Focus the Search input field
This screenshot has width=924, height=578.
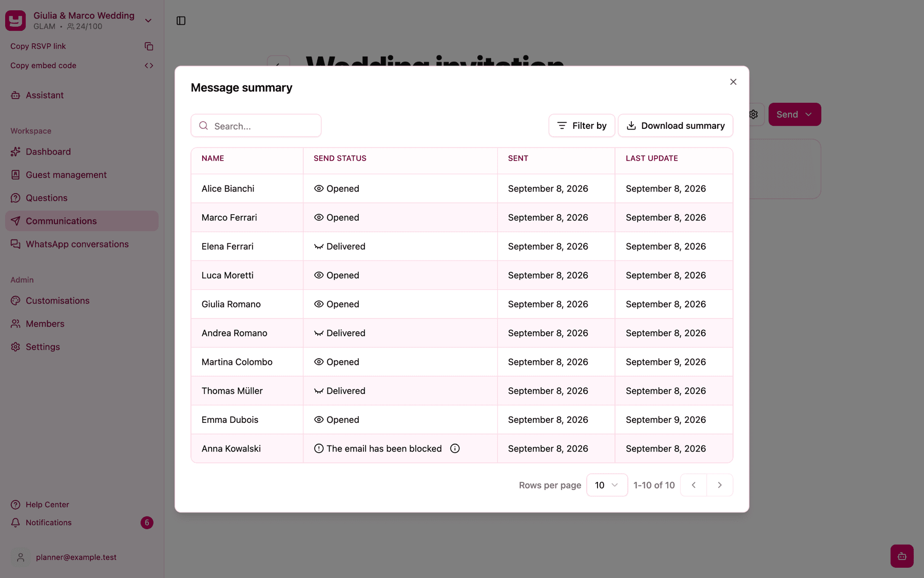[x=256, y=126]
